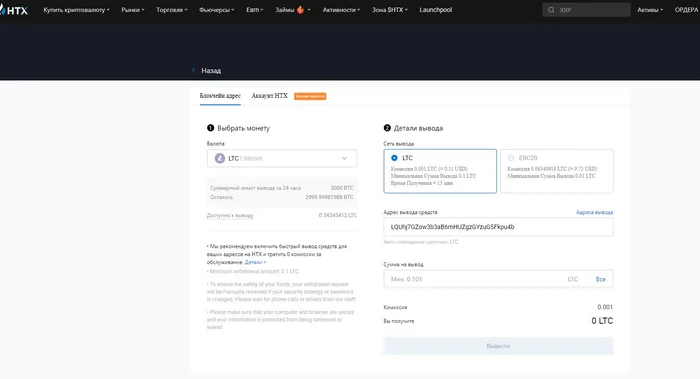Click the Сумма на вывод amount field
Screen dimensions: 700x379
[x=498, y=279]
